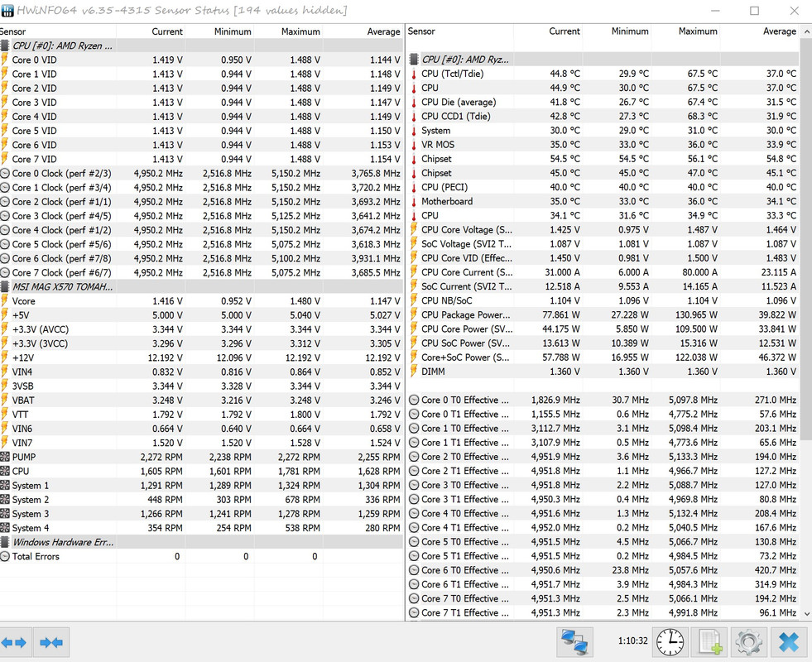The width and height of the screenshot is (812, 662).
Task: Click the right panel scrollbar down arrow
Action: pyautogui.click(x=806, y=613)
